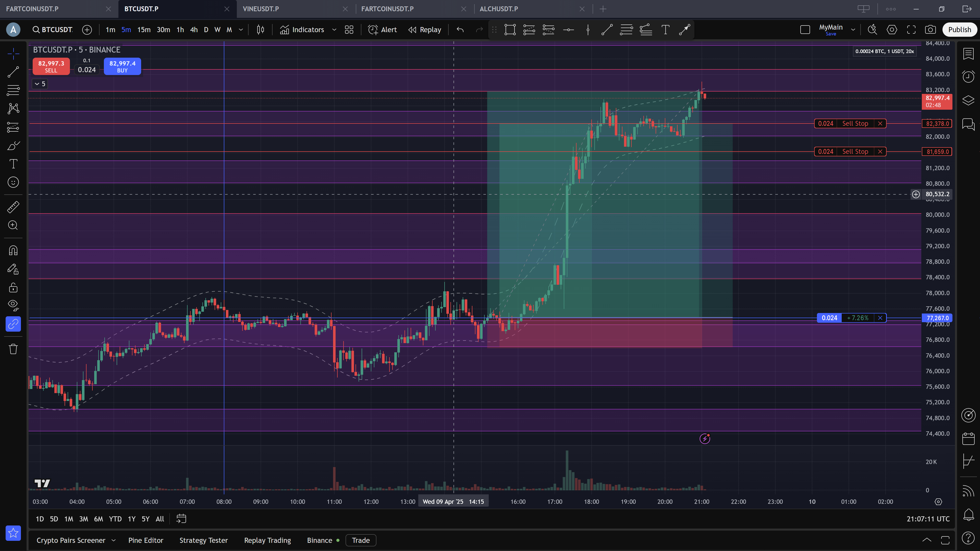This screenshot has width=980, height=551.
Task: Open the Alert creation dialog
Action: 382,30
